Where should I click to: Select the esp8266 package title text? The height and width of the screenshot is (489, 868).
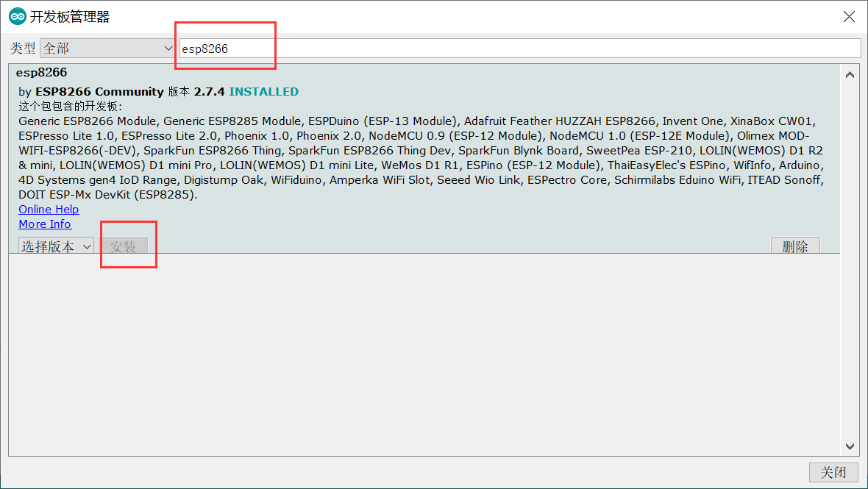tap(41, 73)
